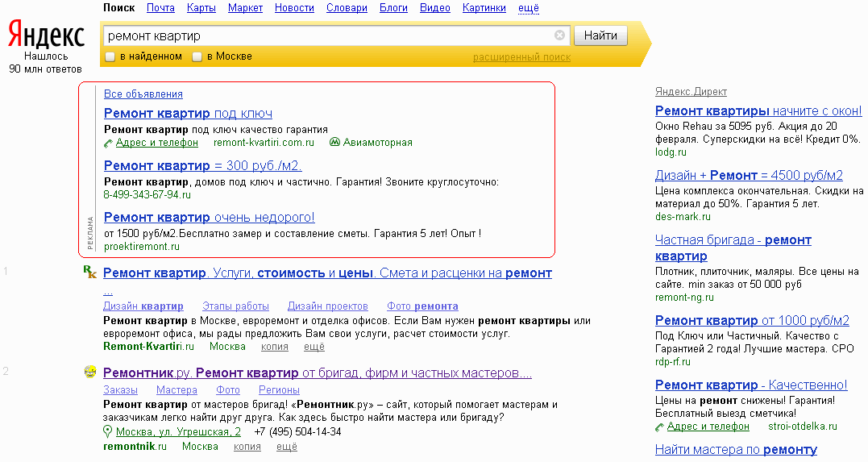Clear the search field with the X icon
The image size is (868, 462).
click(559, 35)
